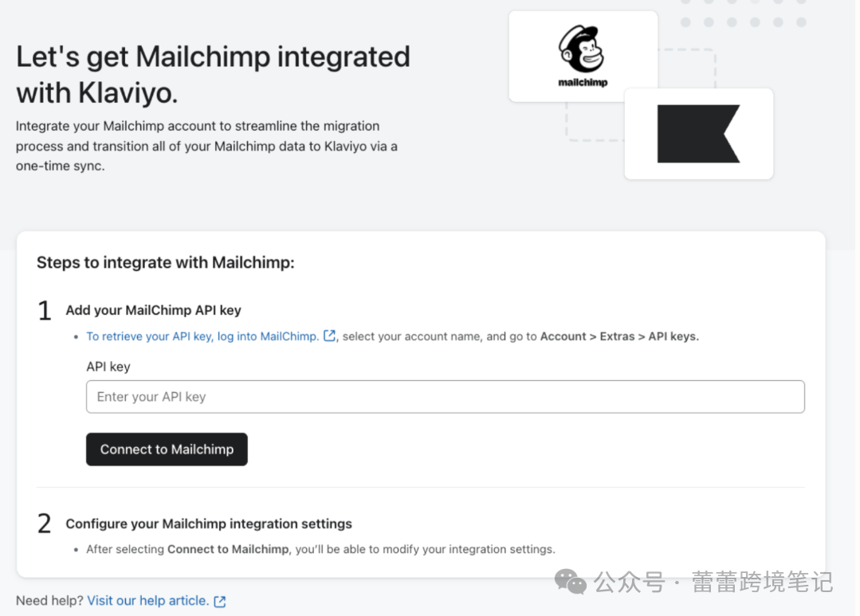Click 'Configure your Mailchimp integration settings' step title

pos(209,524)
